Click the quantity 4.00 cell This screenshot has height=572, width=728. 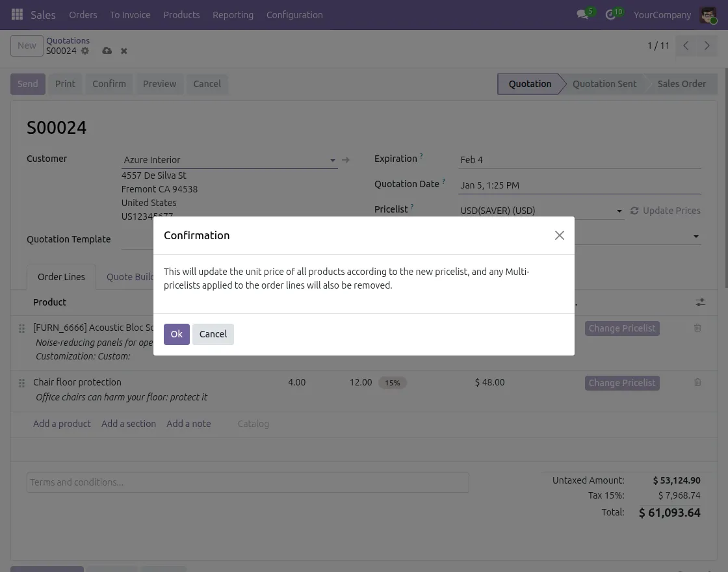296,383
